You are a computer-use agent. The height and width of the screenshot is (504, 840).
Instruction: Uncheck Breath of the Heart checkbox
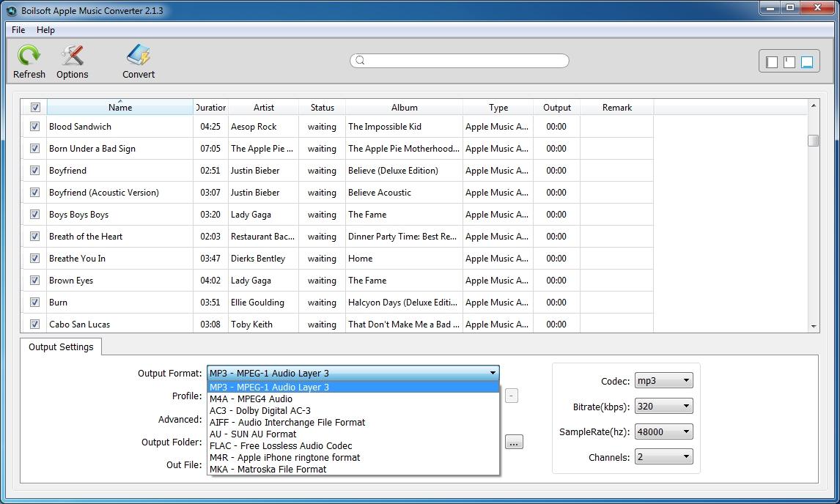point(35,236)
